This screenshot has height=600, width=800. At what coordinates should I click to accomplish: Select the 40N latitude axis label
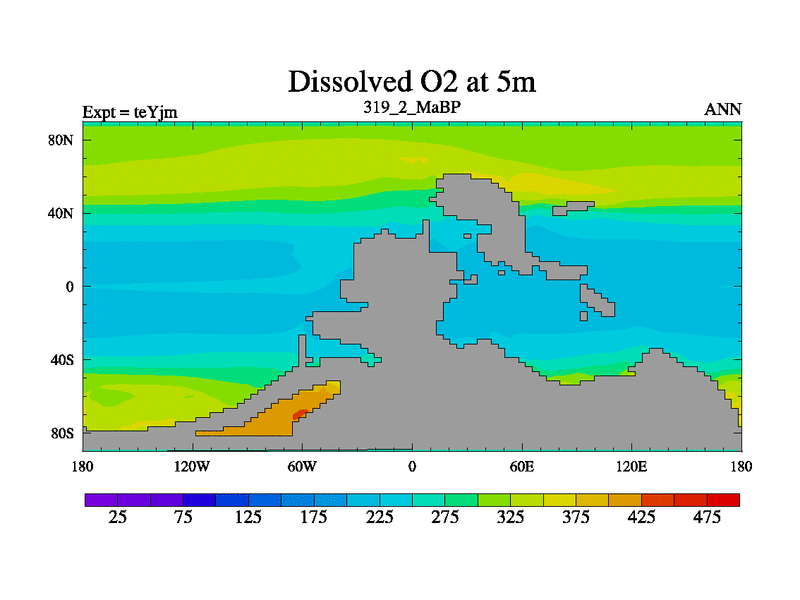[62, 213]
